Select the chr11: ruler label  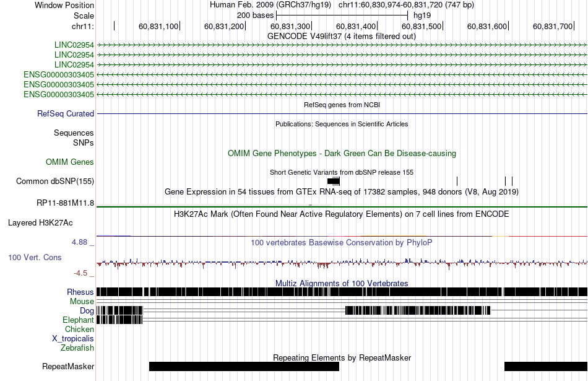pos(83,26)
